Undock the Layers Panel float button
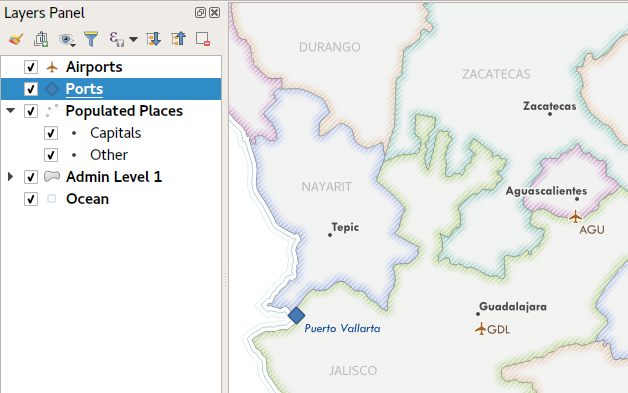Viewport: 628px width, 393px height. click(x=200, y=13)
